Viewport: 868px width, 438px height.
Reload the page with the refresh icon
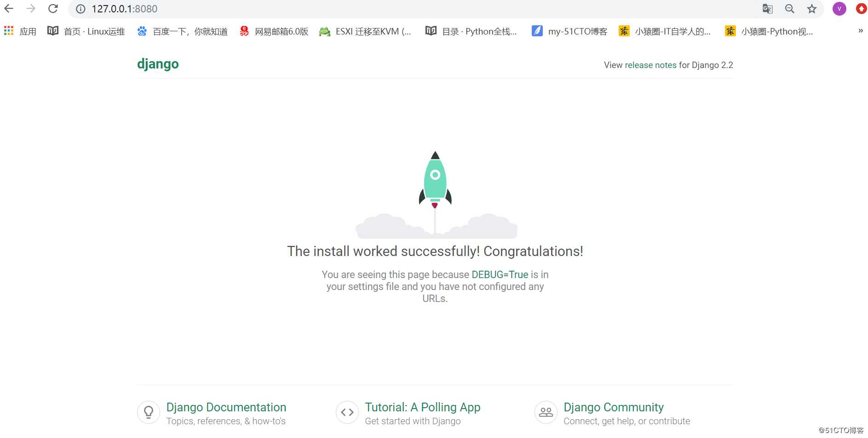(x=53, y=9)
